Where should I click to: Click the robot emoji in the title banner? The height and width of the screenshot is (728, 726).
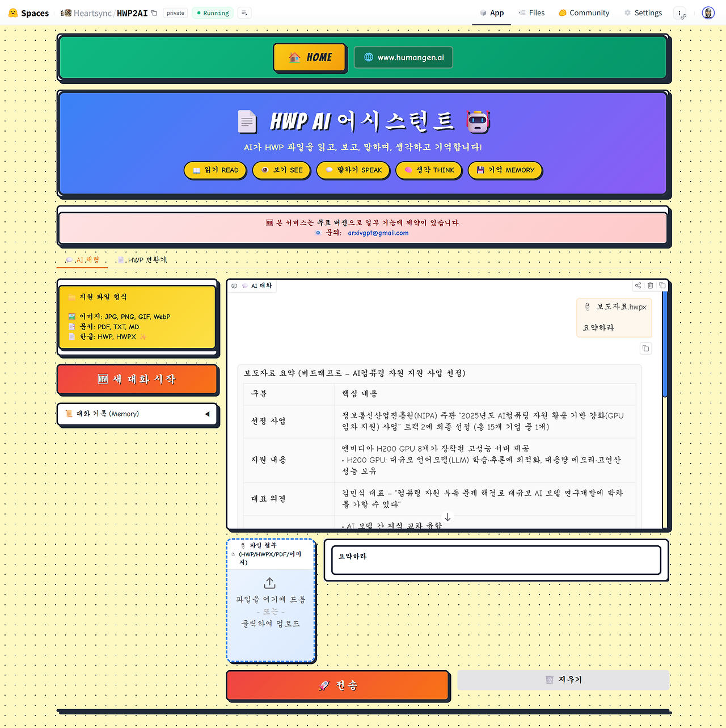coord(478,121)
